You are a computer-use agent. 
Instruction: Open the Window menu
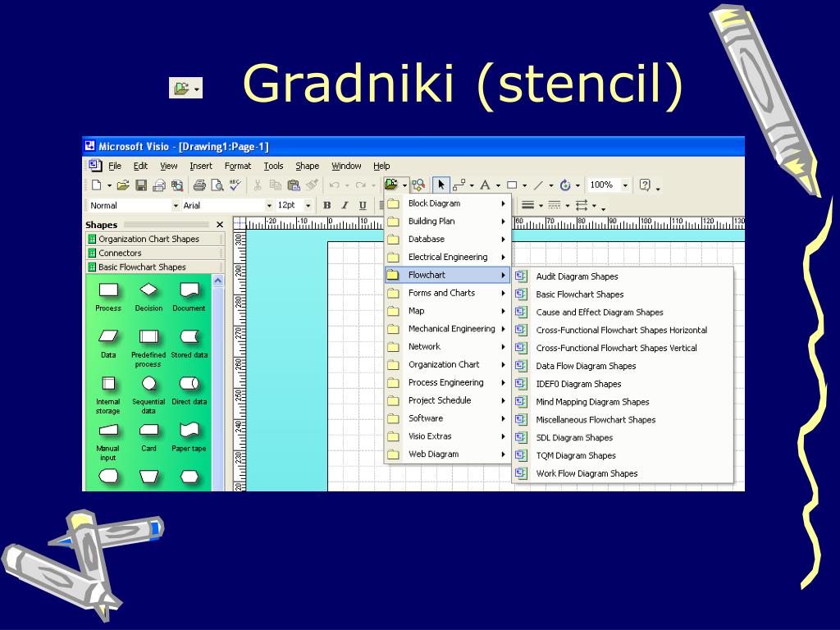346,166
